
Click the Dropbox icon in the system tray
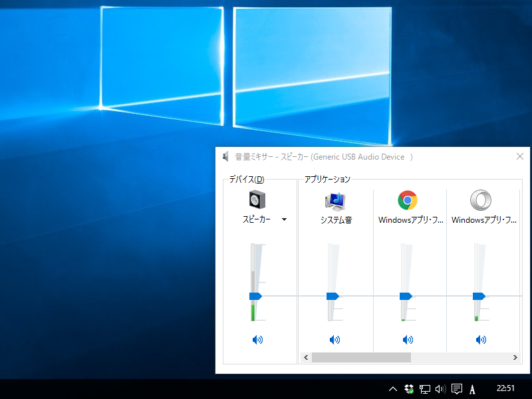point(408,388)
